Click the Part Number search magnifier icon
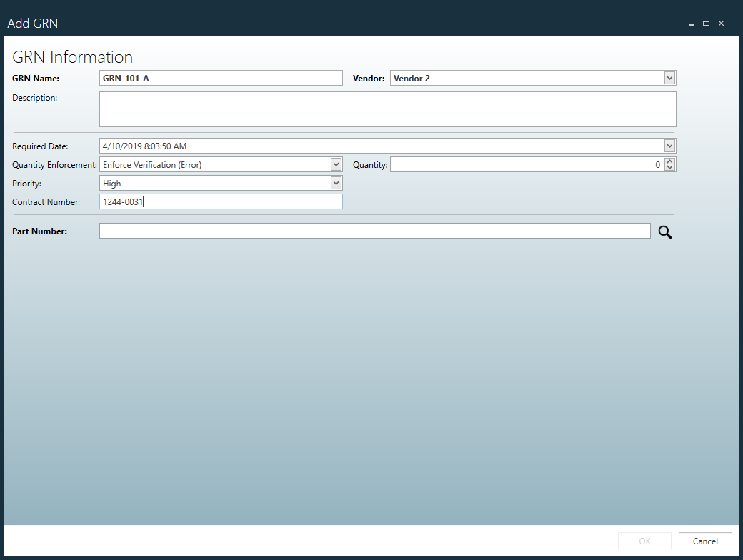Viewport: 743px width, 560px height. pyautogui.click(x=664, y=231)
